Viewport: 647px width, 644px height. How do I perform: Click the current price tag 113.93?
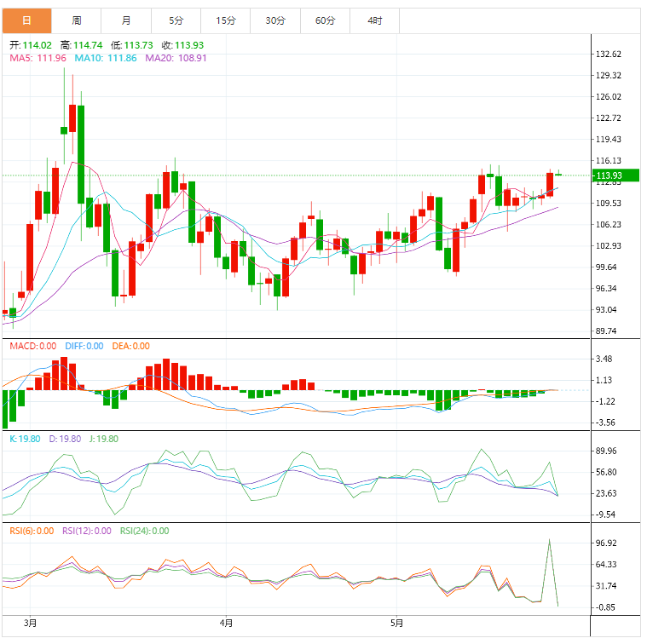pyautogui.click(x=615, y=175)
